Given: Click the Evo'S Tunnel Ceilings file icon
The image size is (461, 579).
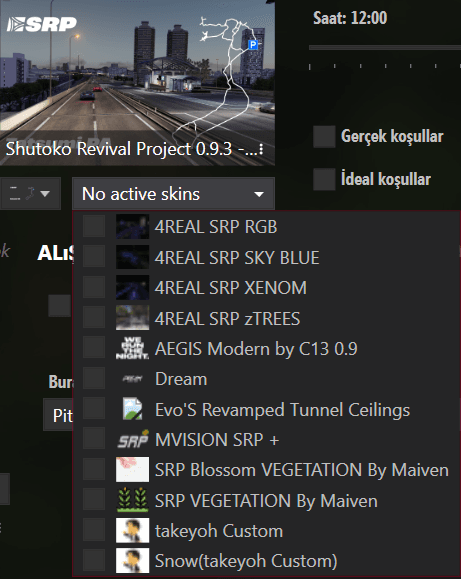Looking at the screenshot, I should [x=132, y=409].
